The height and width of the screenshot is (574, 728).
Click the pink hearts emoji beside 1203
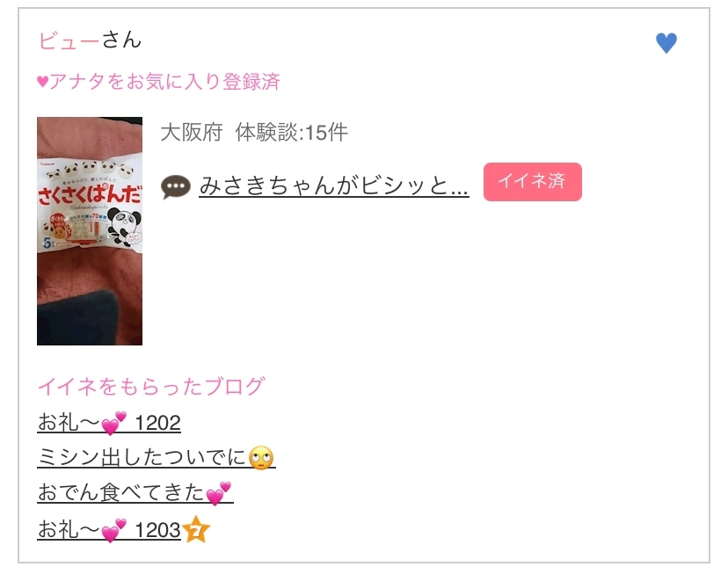click(x=113, y=530)
